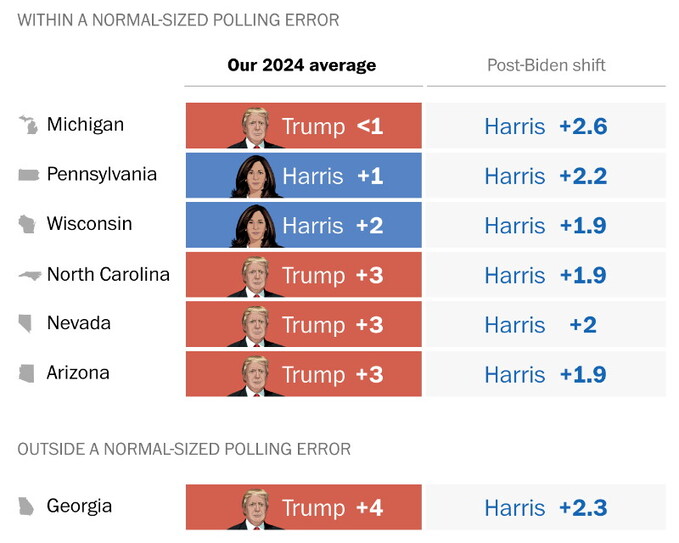Click the Pennsylvania state name
Image resolution: width=679 pixels, height=543 pixels.
(102, 175)
